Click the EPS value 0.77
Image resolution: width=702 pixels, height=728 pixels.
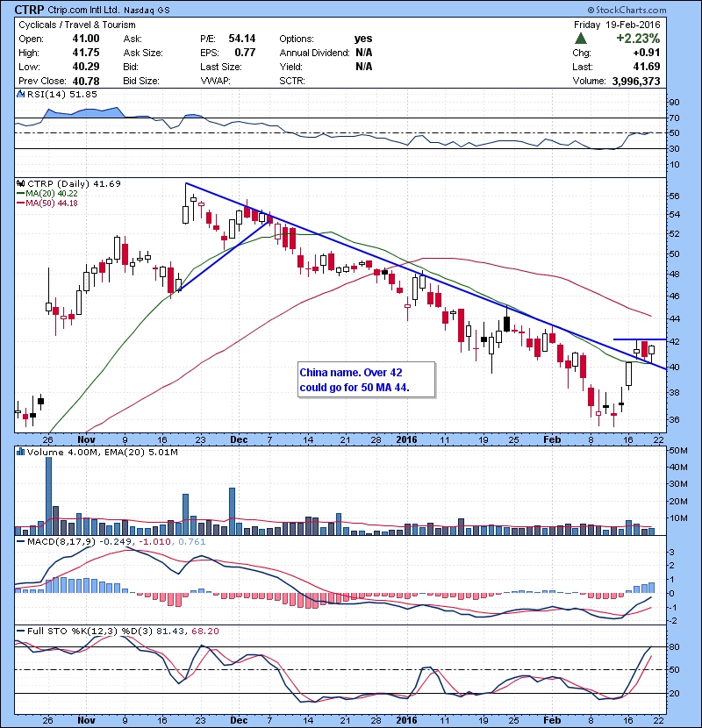(x=245, y=53)
